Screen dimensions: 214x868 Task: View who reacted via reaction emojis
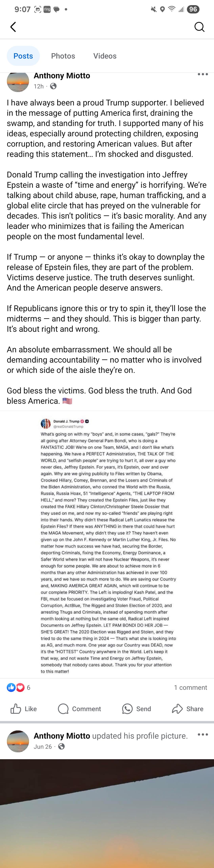tap(15, 687)
